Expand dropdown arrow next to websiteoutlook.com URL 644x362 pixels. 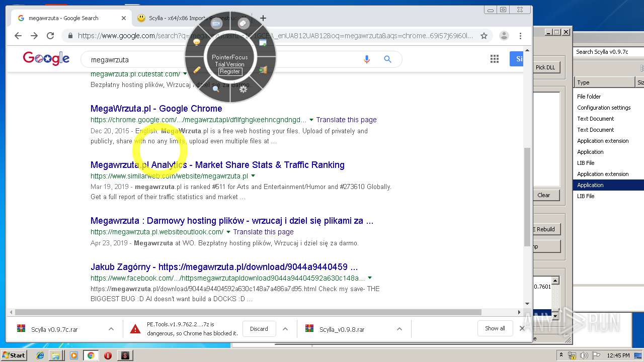coord(228,232)
